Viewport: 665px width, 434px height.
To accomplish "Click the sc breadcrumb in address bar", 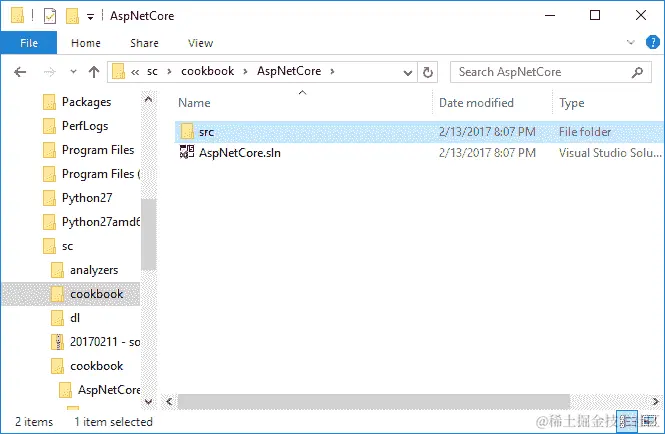I will [x=152, y=71].
